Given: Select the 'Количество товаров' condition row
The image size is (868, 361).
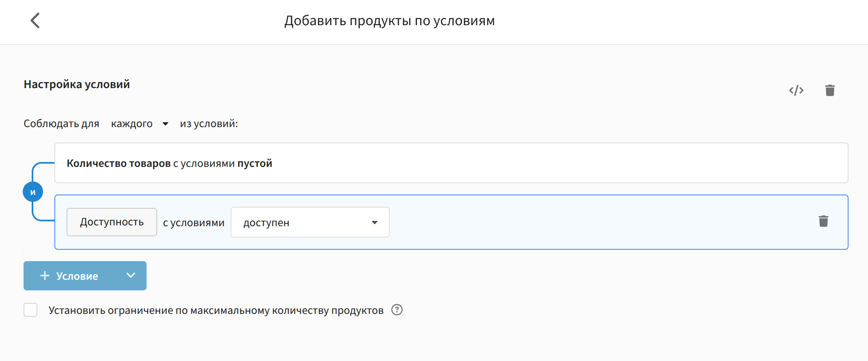Looking at the screenshot, I should [x=451, y=163].
